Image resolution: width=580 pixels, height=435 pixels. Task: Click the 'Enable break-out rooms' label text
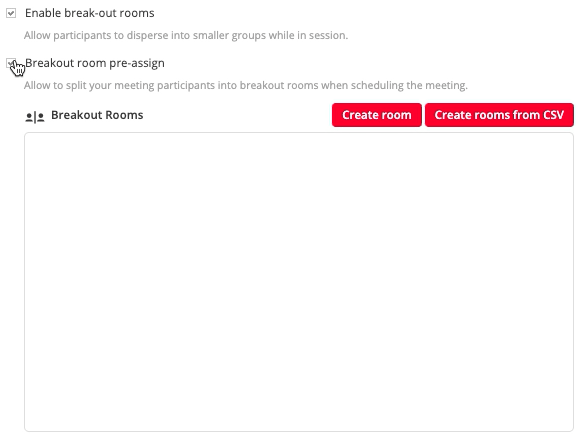tap(90, 13)
